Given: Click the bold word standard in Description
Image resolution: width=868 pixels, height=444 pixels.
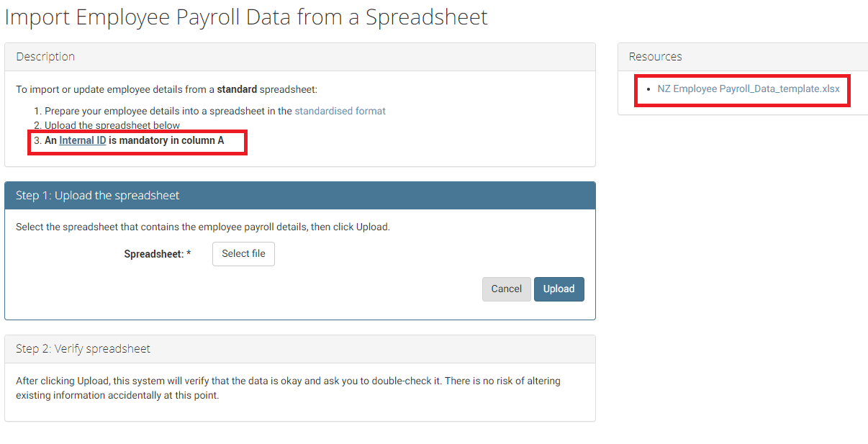Looking at the screenshot, I should pyautogui.click(x=237, y=90).
